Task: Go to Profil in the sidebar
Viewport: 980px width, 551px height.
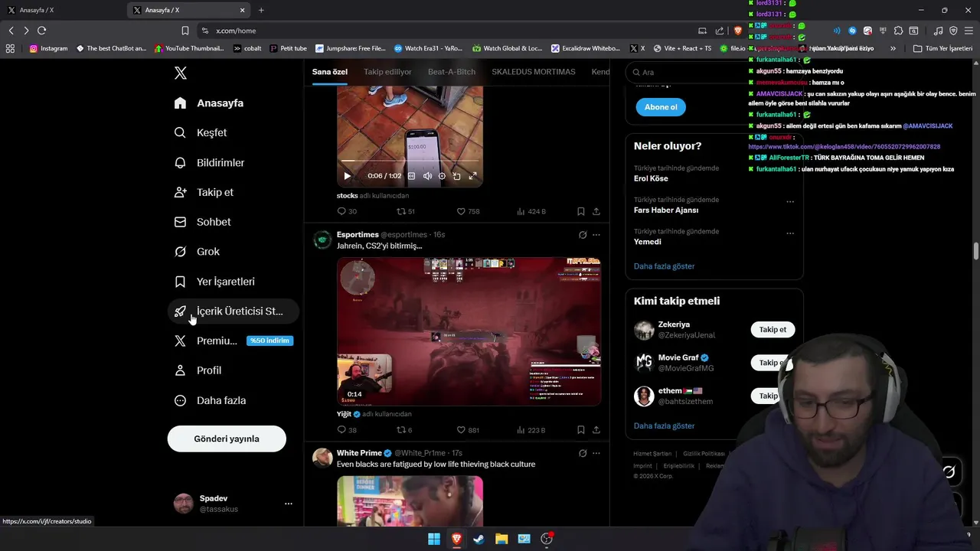Action: click(x=198, y=370)
